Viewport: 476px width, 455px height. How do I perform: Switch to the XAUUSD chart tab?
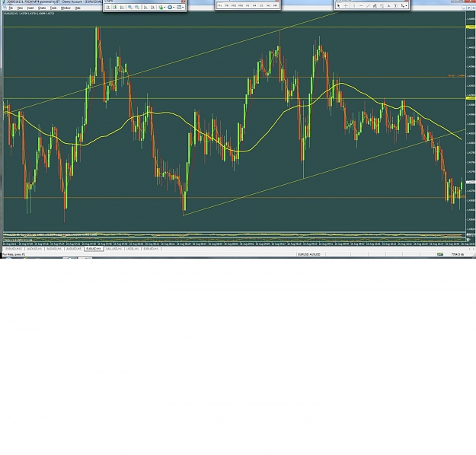tap(113, 249)
